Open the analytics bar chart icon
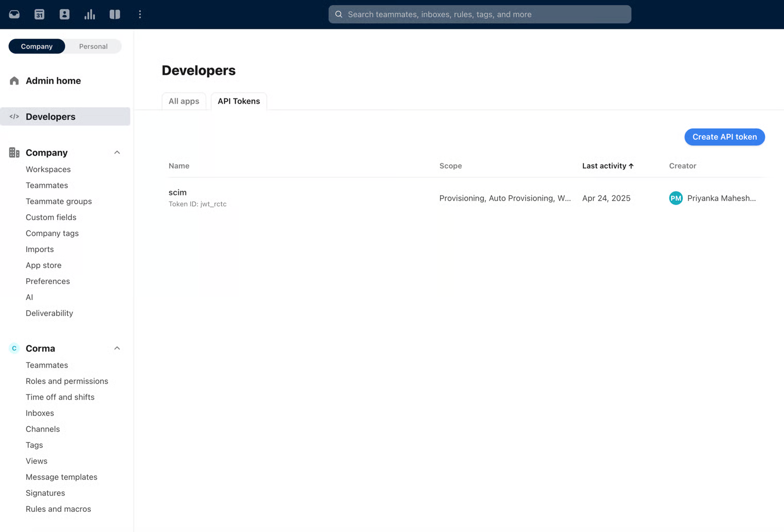The width and height of the screenshot is (784, 532). click(90, 14)
